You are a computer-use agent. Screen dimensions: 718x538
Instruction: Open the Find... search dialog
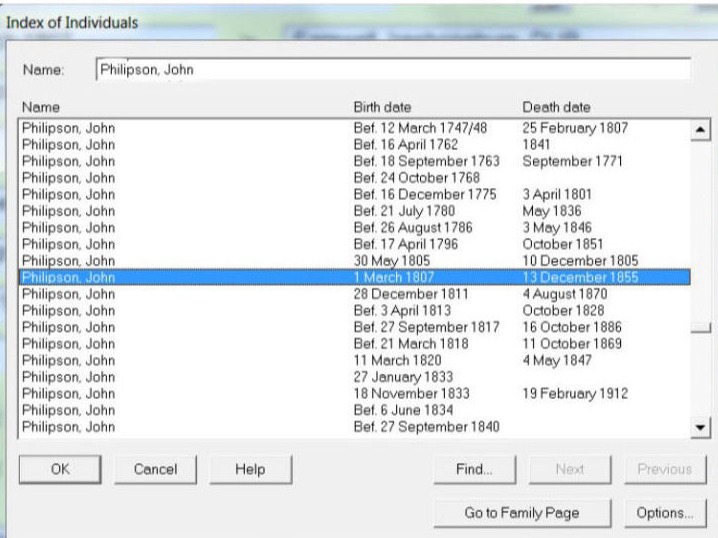pos(474,469)
